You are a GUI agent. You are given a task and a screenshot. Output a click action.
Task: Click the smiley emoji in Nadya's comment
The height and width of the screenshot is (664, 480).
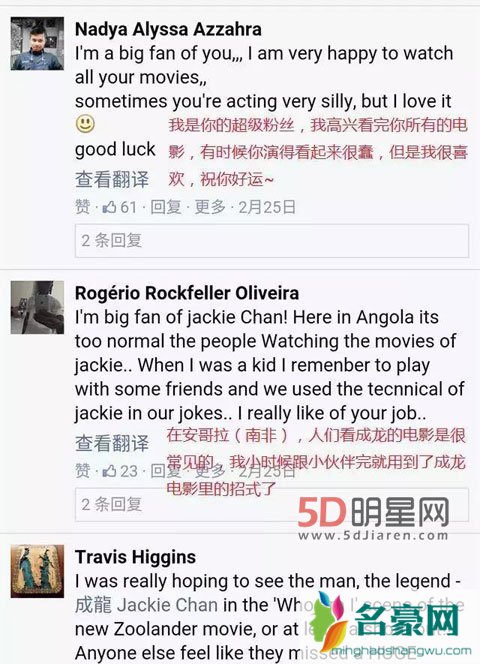point(85,124)
